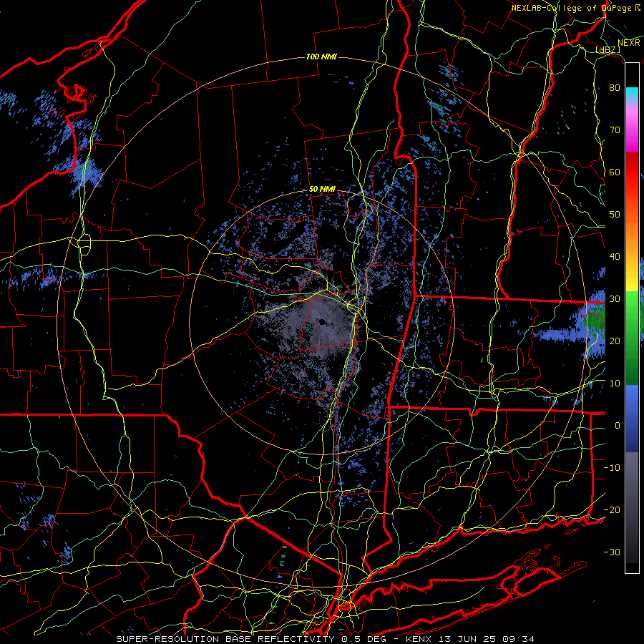
Task: Click the cyan top segment of color bar
Action: [632, 95]
